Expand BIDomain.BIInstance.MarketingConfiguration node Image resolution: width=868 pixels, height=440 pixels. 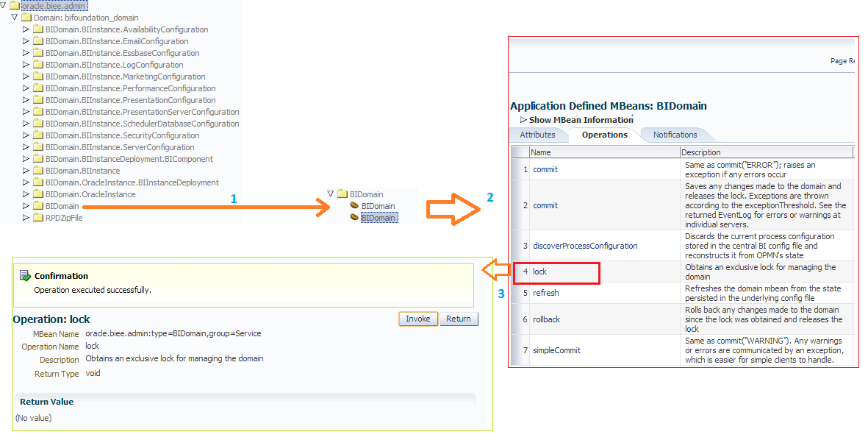pyautogui.click(x=26, y=76)
